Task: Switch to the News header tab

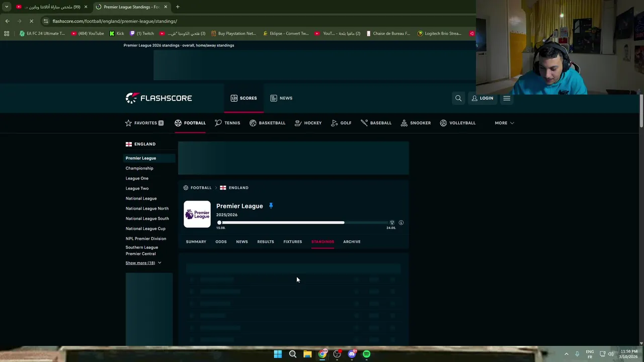Action: 281,98
